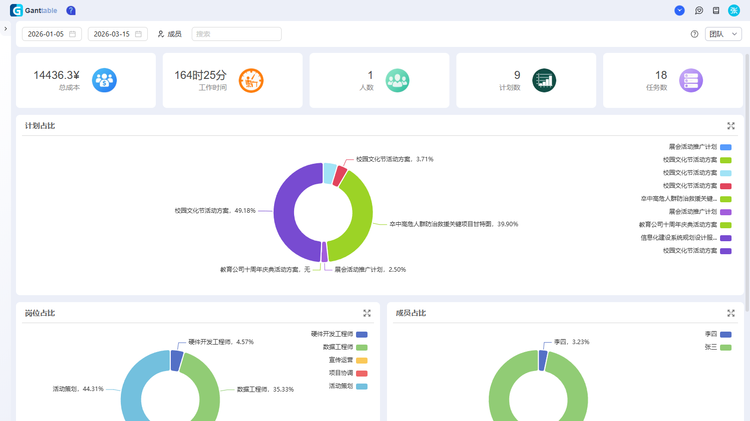Open the end date picker 2026-03-15
The image size is (750, 421).
point(118,34)
